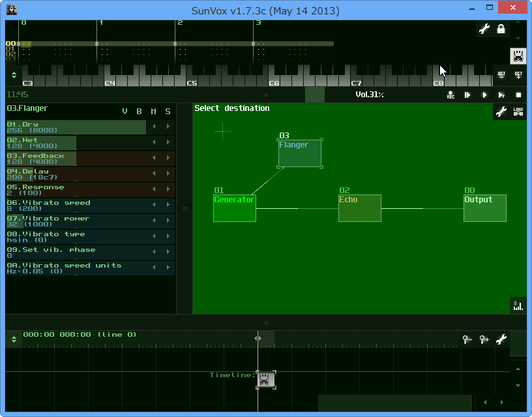This screenshot has width=532, height=417.
Task: Switch 08.Vibrato type to next option
Action: click(168, 236)
